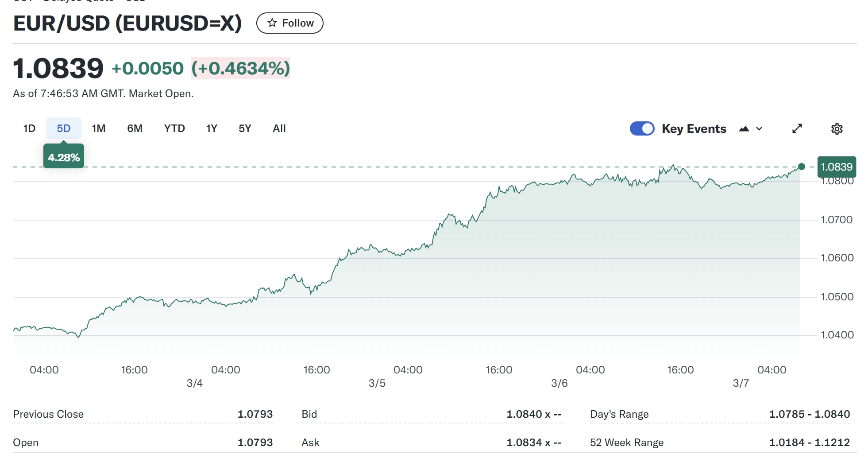Select the 1Y time range
Viewport: 868px width, 462px height.
coord(212,128)
